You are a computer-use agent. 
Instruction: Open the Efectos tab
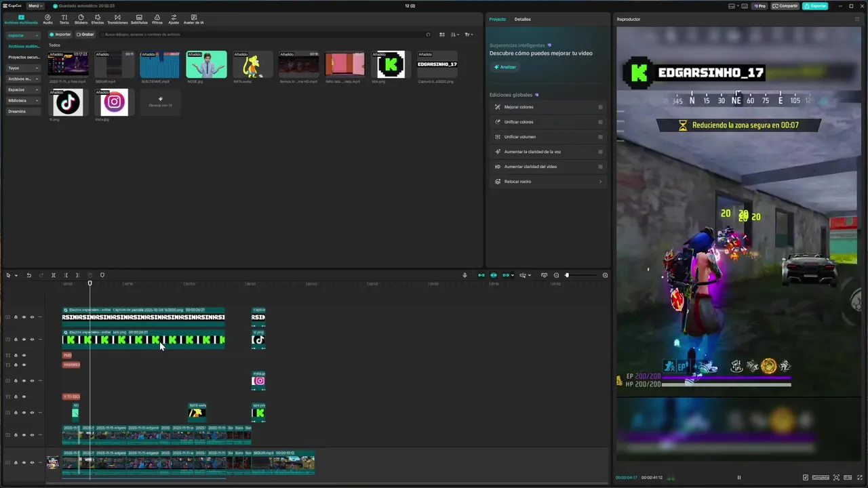tap(98, 19)
